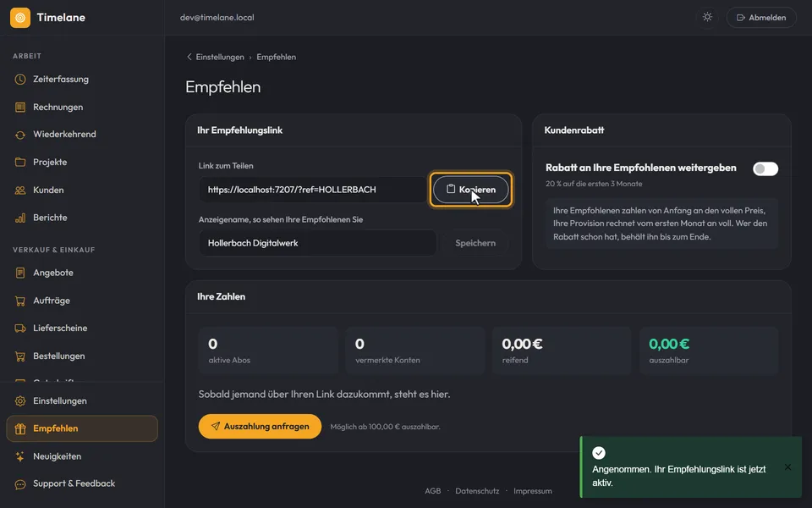Screen dimensions: 812x508
Task: Open the Projekte menu item
Action: [82, 163]
